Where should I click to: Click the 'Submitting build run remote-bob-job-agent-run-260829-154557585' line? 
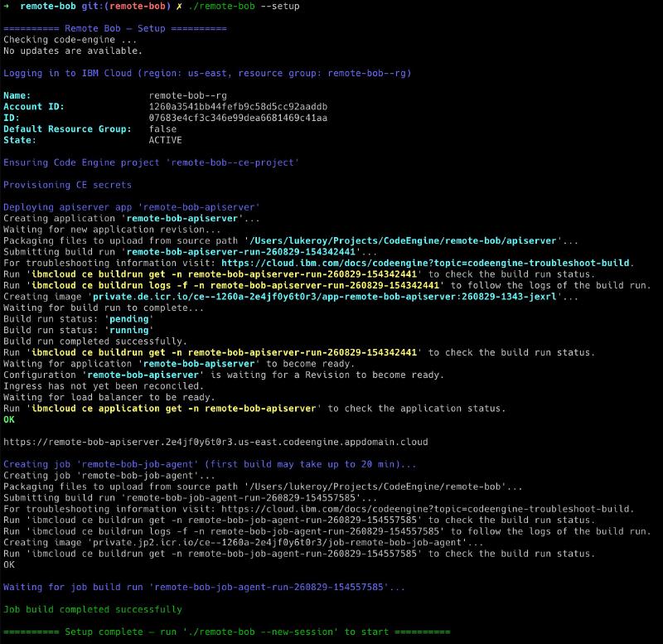pyautogui.click(x=191, y=497)
